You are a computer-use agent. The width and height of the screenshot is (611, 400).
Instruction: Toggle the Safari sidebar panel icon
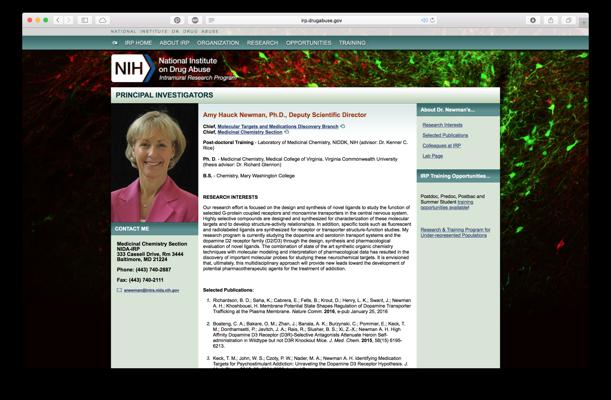[x=85, y=20]
